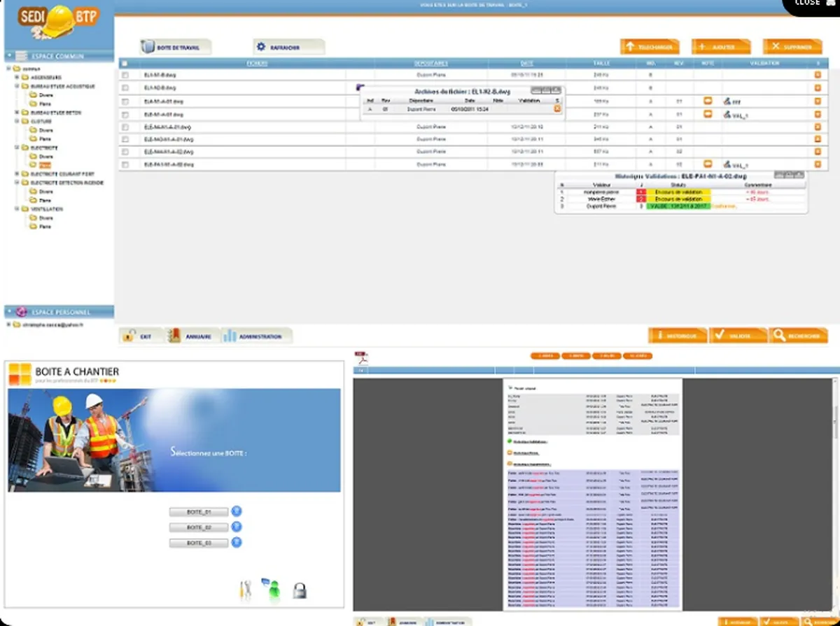
Task: Click the purple icon on the EL1-N2-B.dwg row
Action: point(360,87)
